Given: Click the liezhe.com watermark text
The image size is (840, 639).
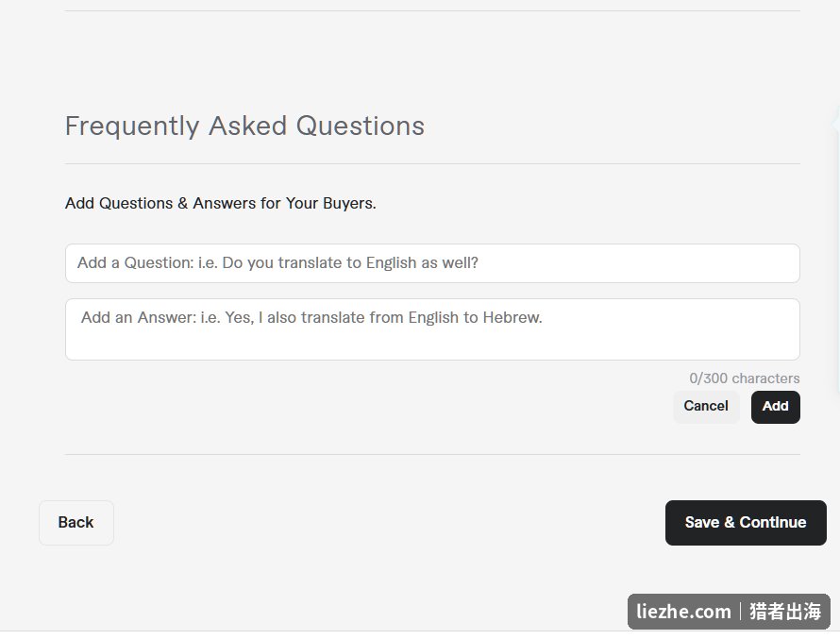Looking at the screenshot, I should (x=683, y=611).
